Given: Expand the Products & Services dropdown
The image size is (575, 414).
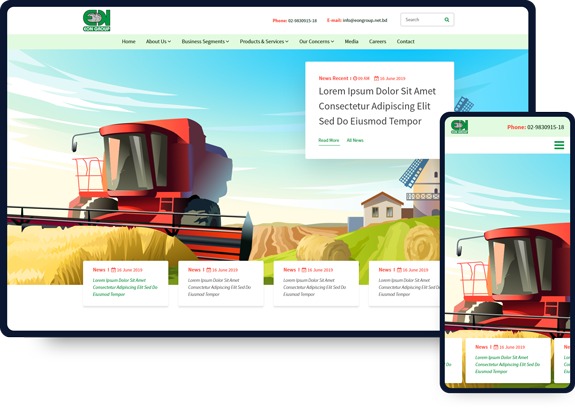Looking at the screenshot, I should click(264, 41).
